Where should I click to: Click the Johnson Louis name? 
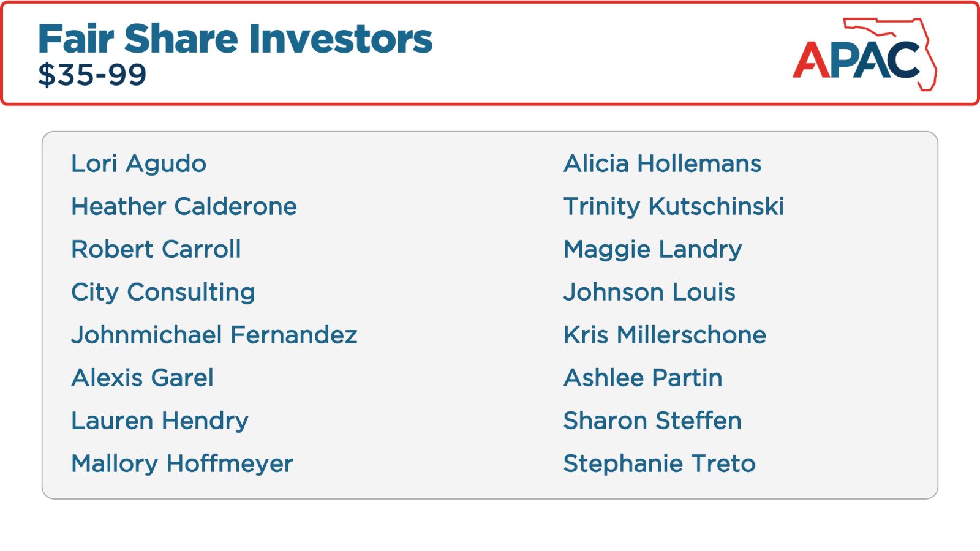[650, 293]
